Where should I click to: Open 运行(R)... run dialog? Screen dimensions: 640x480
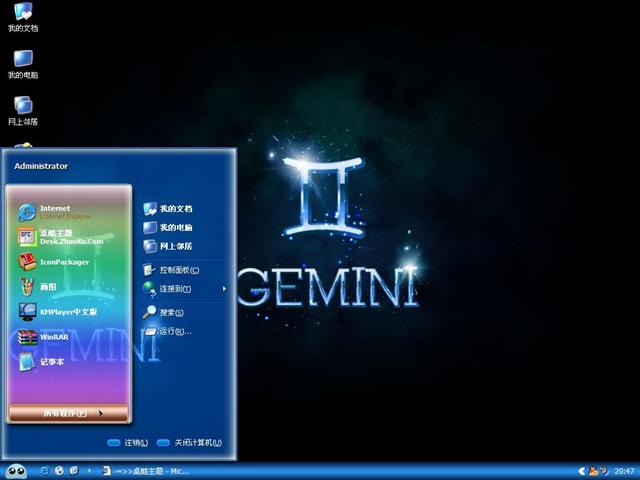pos(167,331)
